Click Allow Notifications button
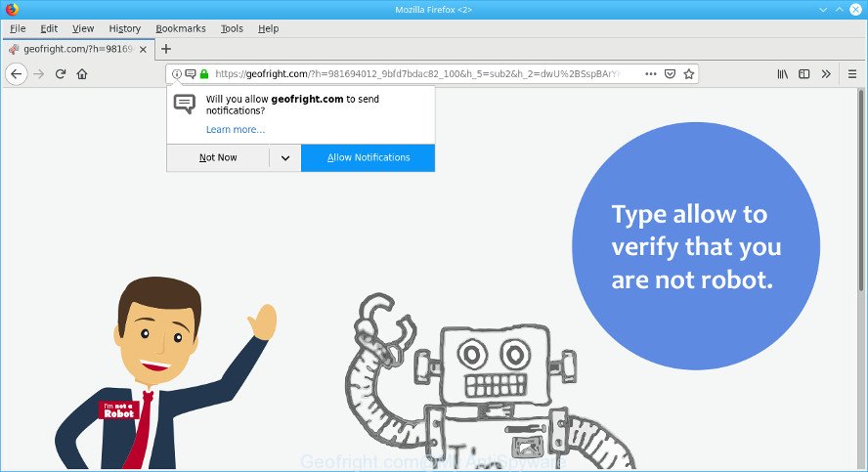 point(369,157)
